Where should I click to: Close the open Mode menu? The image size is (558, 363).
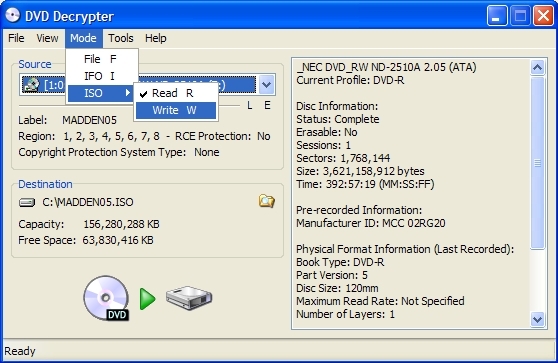pos(83,38)
